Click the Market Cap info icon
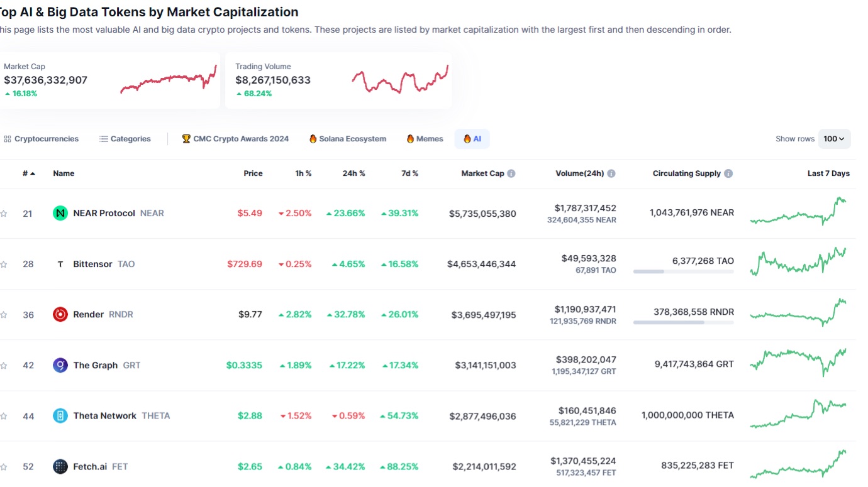The image size is (868, 487). click(x=511, y=173)
